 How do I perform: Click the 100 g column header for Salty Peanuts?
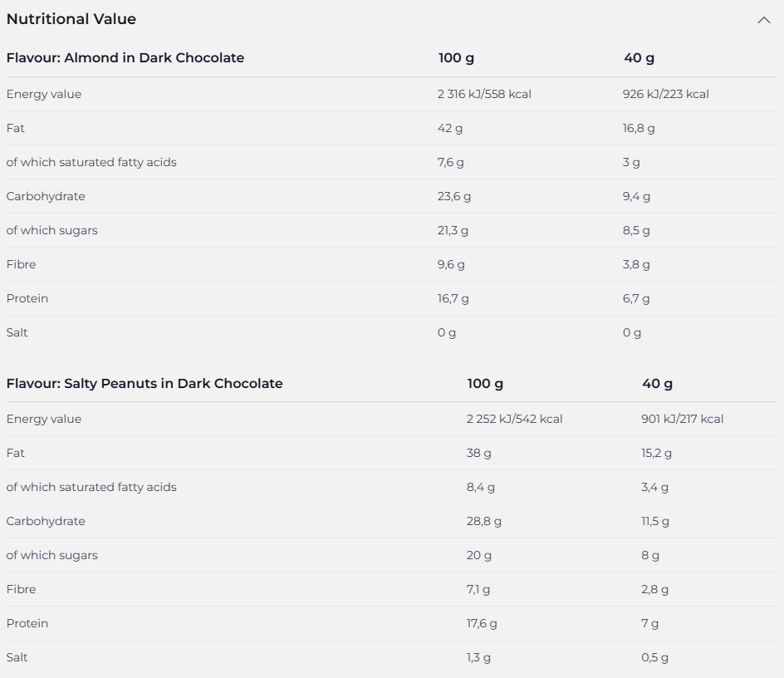click(x=485, y=383)
